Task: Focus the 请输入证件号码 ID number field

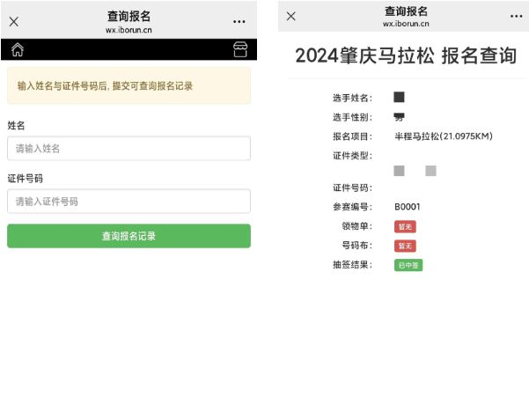Action: point(129,202)
